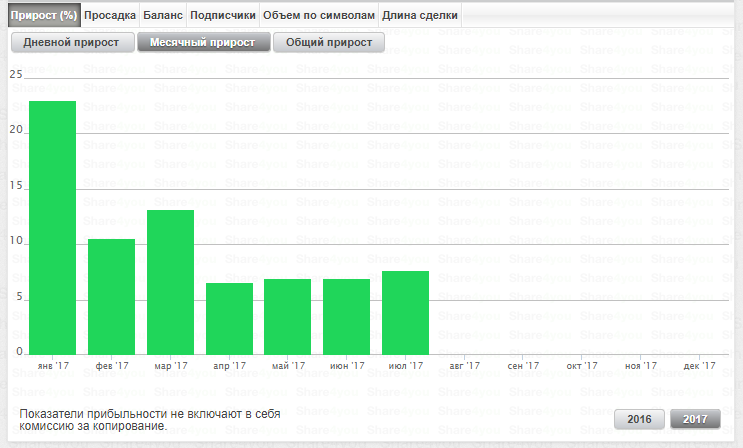The width and height of the screenshot is (743, 448).
Task: Click the January '17 green bar
Action: (x=53, y=227)
